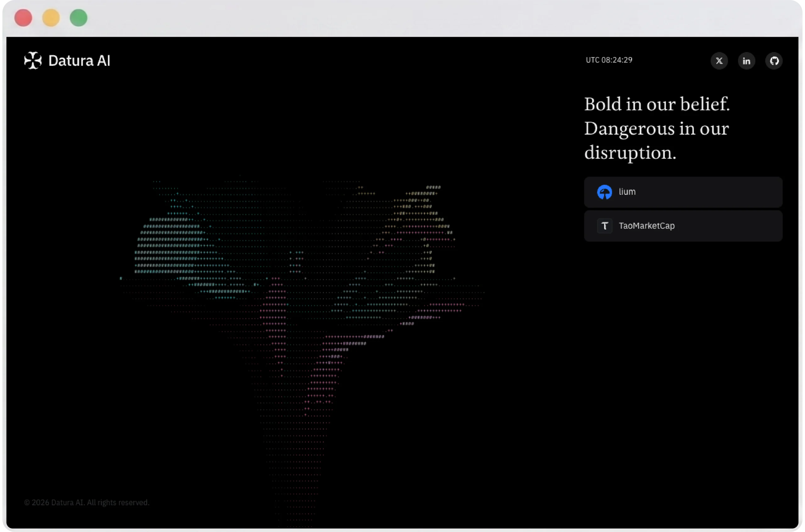The image size is (805, 532).
Task: Click the Datura AI brand name
Action: [80, 61]
